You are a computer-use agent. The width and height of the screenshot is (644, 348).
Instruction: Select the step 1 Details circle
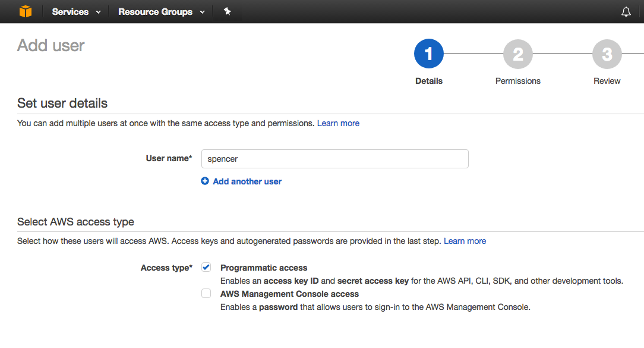pos(429,54)
